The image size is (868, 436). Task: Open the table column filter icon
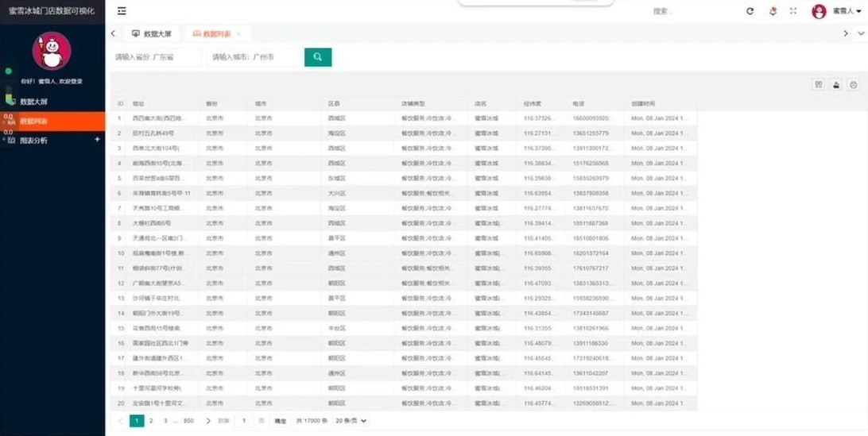[x=818, y=85]
